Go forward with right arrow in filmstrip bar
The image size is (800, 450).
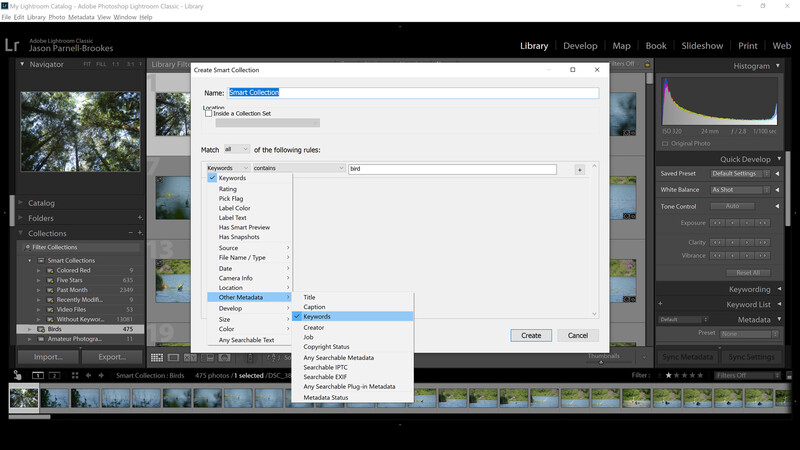(101, 376)
